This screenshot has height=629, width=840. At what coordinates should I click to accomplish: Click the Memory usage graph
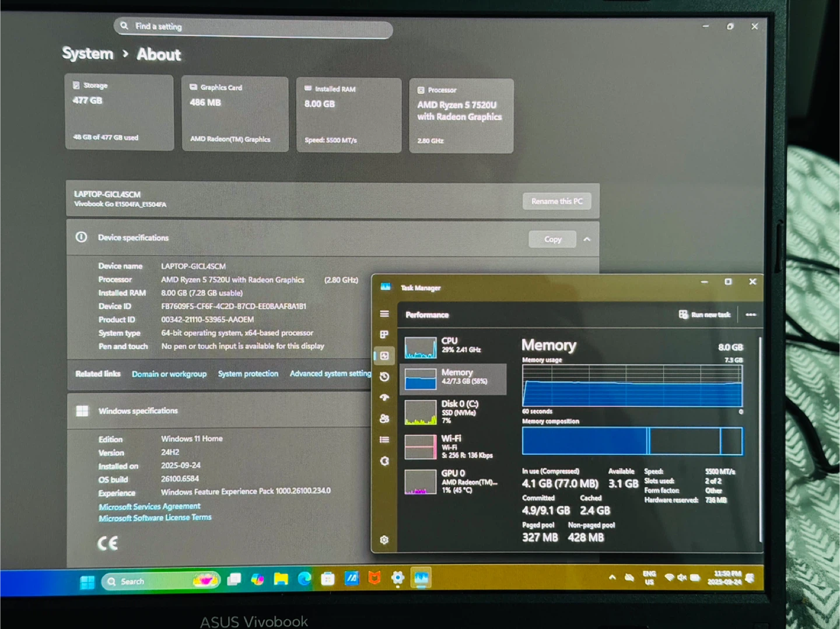tap(632, 386)
